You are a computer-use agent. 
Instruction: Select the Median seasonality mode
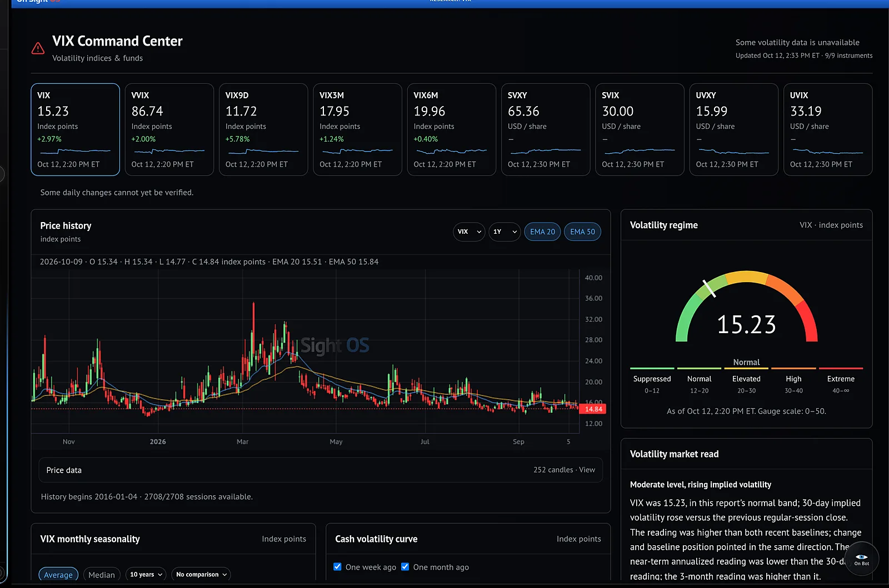click(102, 575)
